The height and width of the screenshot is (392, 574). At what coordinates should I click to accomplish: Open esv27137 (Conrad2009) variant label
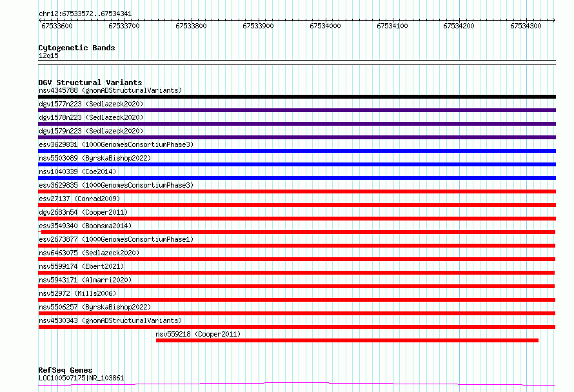pos(79,199)
